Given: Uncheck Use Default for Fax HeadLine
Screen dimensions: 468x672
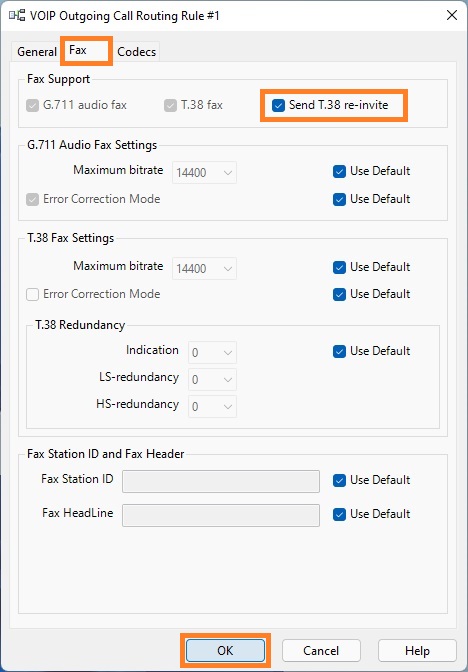Looking at the screenshot, I should (339, 514).
